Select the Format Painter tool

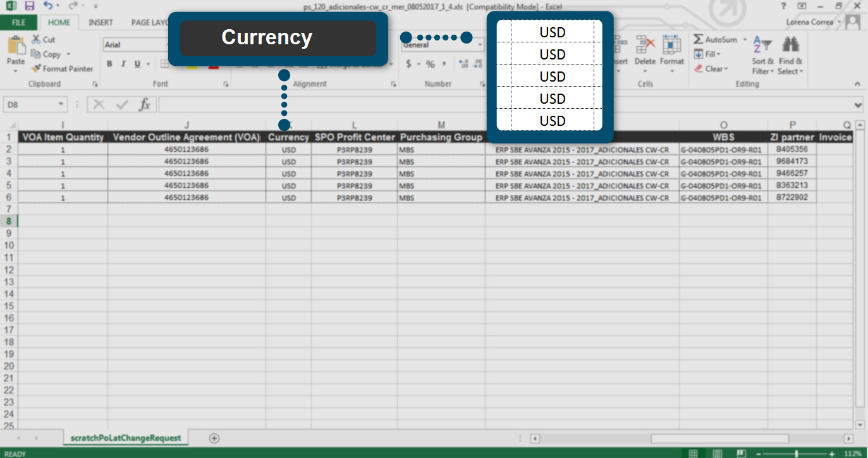[62, 69]
